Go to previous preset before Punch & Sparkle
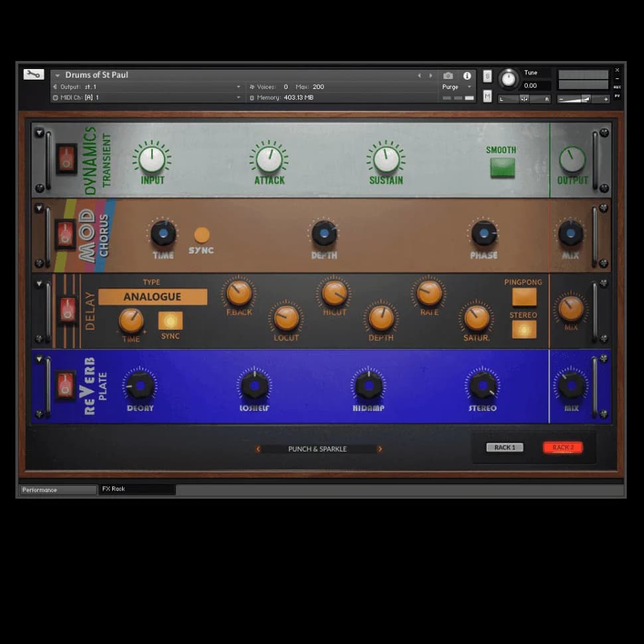The width and height of the screenshot is (644, 644). click(x=258, y=449)
